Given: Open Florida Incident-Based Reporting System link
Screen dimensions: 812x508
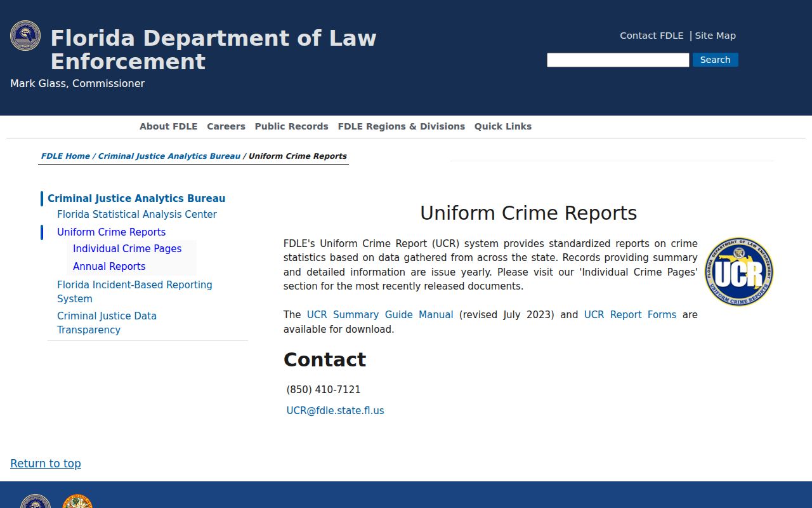Looking at the screenshot, I should click(x=134, y=291).
